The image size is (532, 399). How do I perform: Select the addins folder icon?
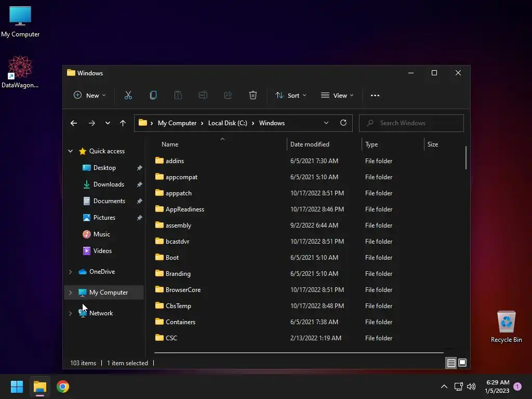pyautogui.click(x=159, y=161)
